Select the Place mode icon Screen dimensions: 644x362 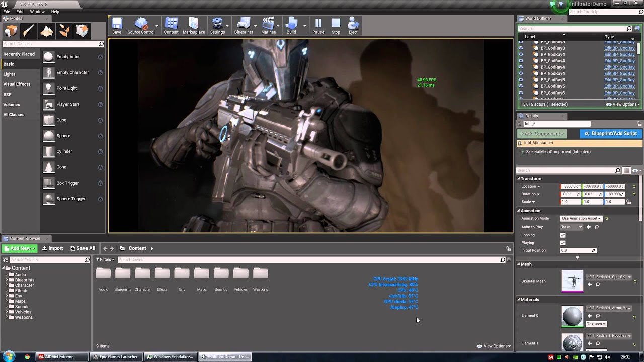tap(11, 31)
